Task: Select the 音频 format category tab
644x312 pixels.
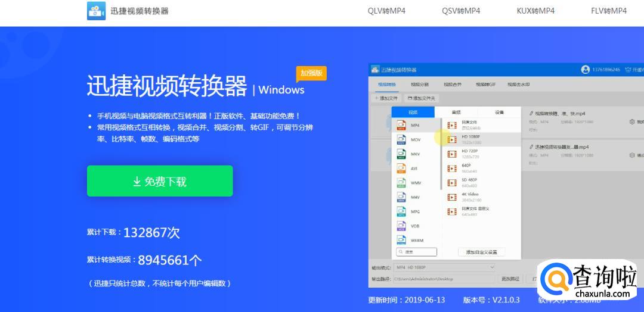Action: coord(456,112)
